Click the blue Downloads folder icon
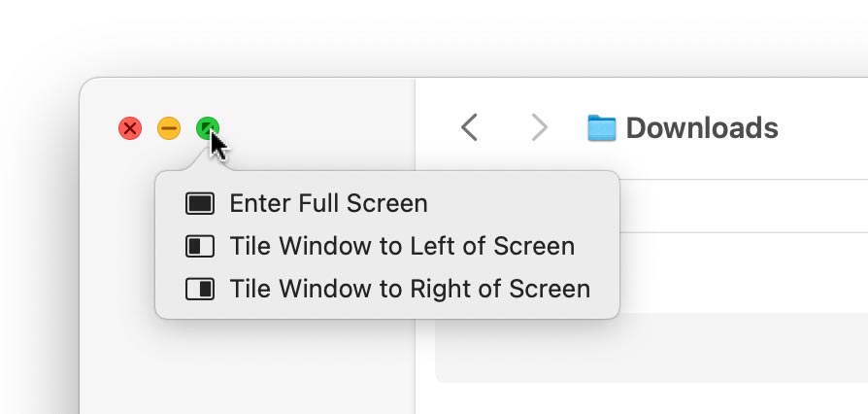 (602, 127)
